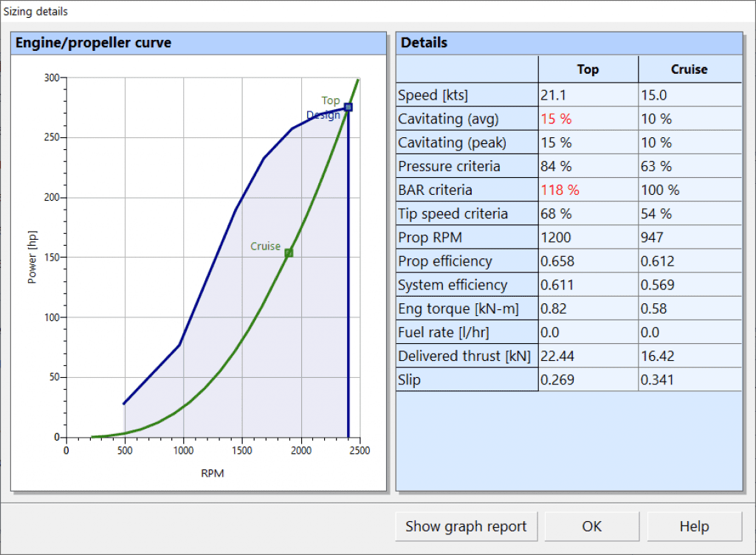This screenshot has width=756, height=555.
Task: Click the Sizing details title bar
Action: click(x=35, y=10)
